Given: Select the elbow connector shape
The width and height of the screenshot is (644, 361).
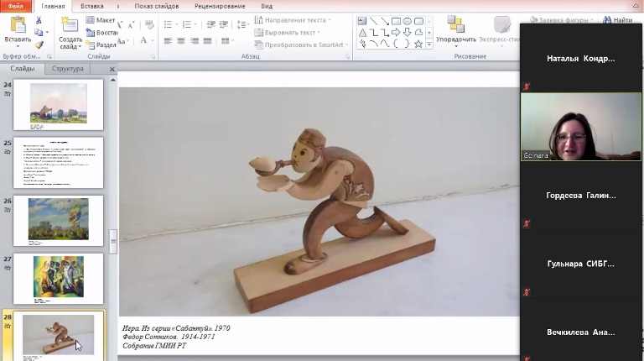Looking at the screenshot, I should [x=373, y=33].
